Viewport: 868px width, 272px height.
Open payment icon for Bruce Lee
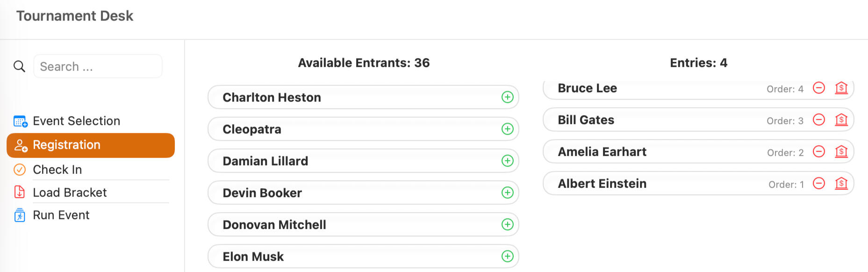[841, 88]
